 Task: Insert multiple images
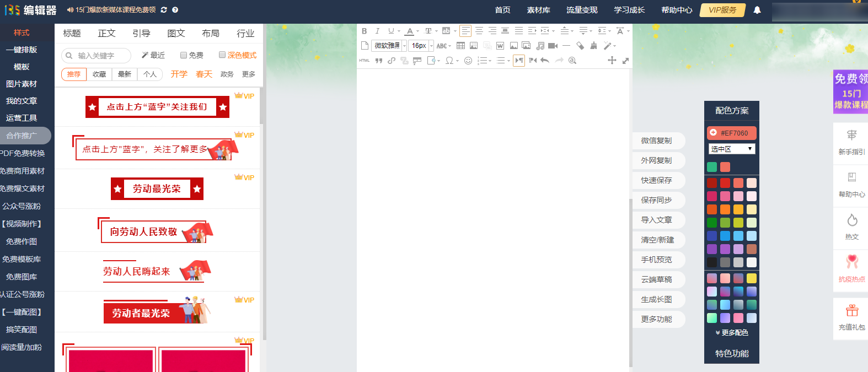click(x=526, y=46)
